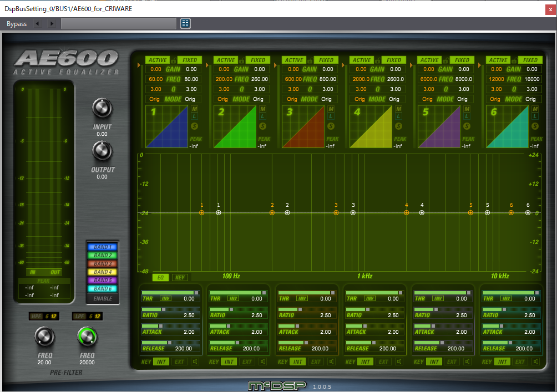557x392 pixels.
Task: Toggle BAND 4 in the enable panel
Action: tap(103, 272)
